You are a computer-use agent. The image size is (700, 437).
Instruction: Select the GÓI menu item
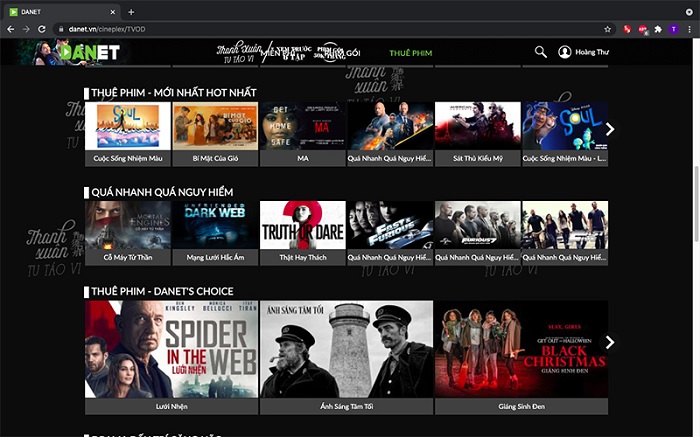pyautogui.click(x=354, y=52)
